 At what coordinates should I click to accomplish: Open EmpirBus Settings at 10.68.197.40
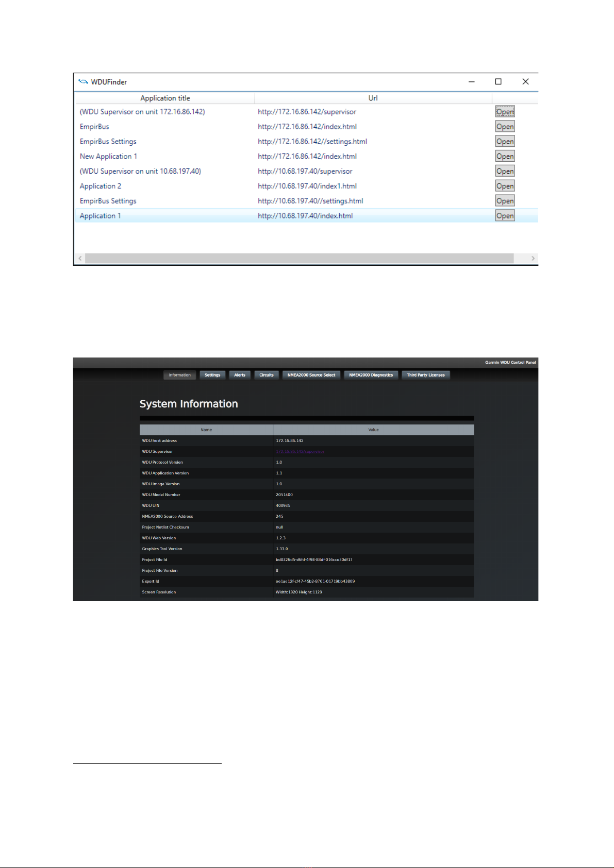pyautogui.click(x=505, y=201)
